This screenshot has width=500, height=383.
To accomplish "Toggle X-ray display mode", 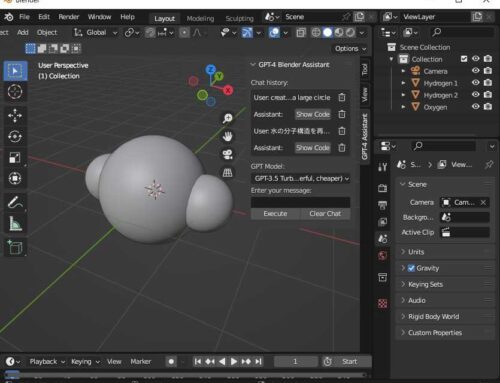I will coord(301,33).
